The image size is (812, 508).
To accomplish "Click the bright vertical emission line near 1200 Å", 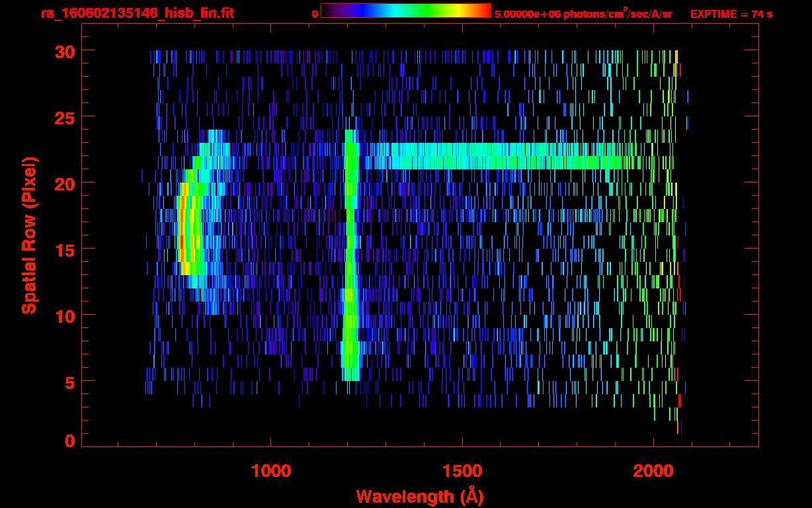I will [350, 265].
